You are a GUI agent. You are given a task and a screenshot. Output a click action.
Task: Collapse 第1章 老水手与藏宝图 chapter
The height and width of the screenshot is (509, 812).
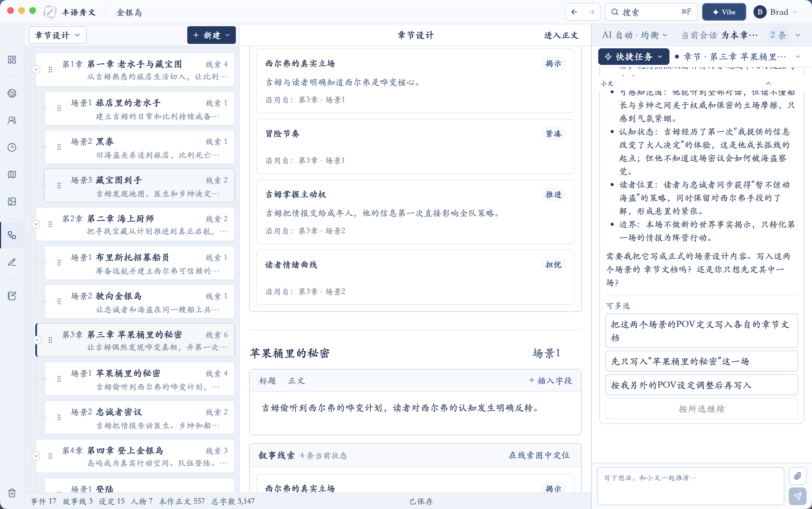[36, 70]
